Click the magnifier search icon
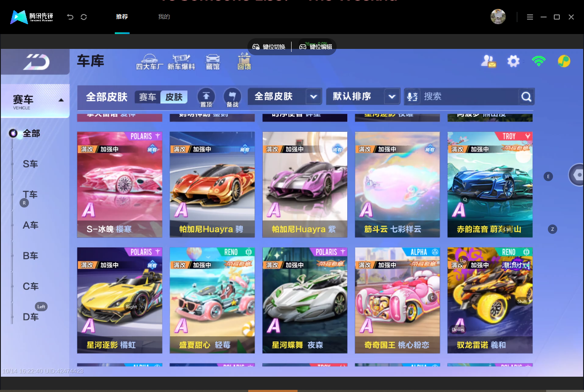Viewport: 584px width, 392px height. [x=526, y=97]
